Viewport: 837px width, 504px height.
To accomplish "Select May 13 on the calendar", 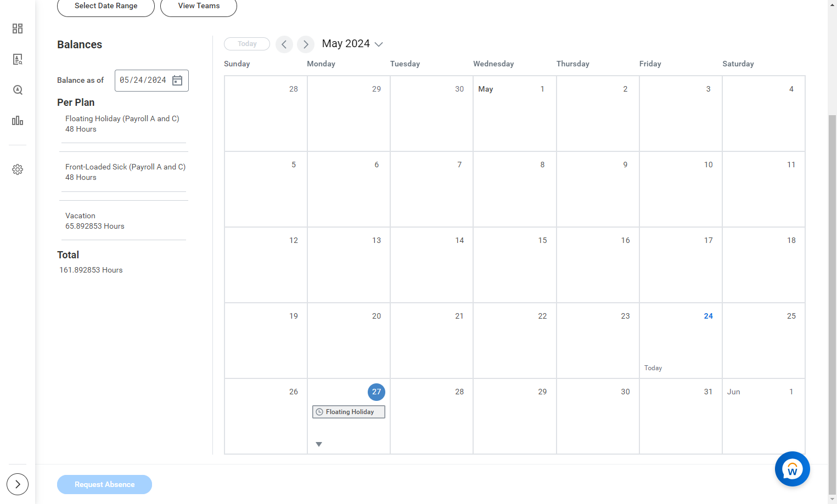I will [x=349, y=265].
